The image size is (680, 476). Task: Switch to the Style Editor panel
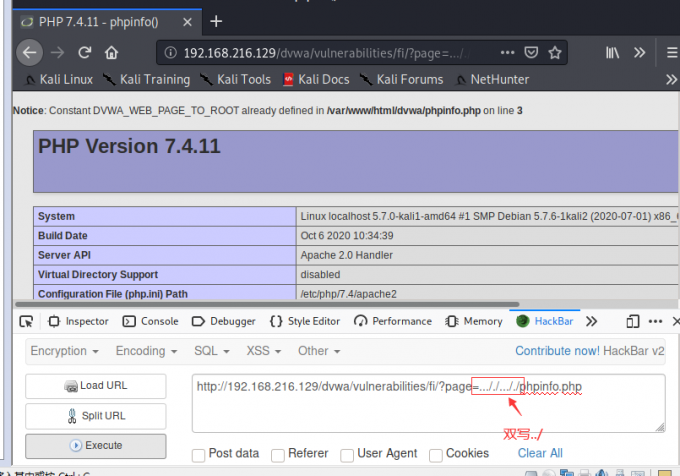click(x=304, y=321)
